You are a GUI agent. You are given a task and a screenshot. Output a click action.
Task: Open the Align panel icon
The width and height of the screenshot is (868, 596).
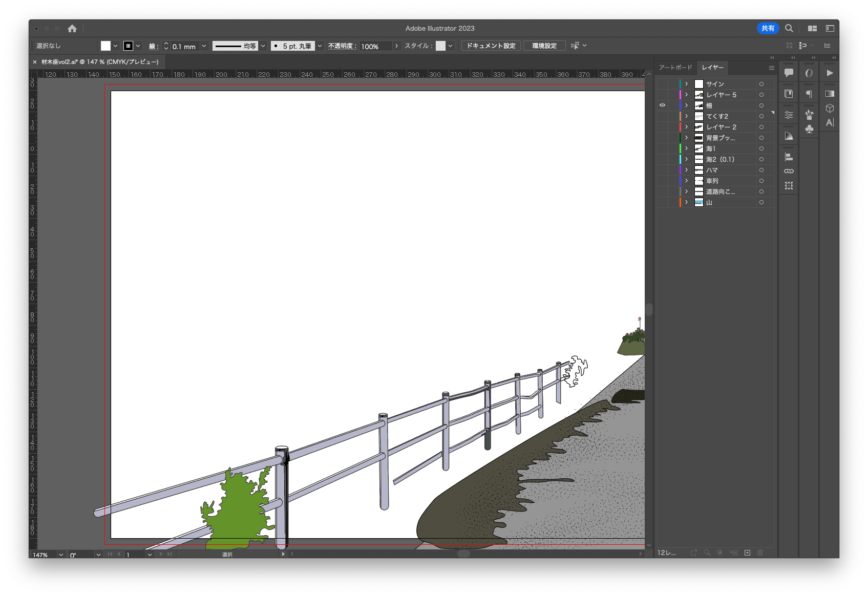pos(789,157)
